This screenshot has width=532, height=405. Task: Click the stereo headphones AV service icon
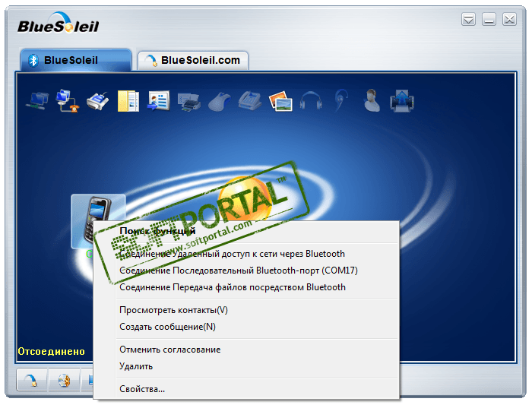pos(311,101)
